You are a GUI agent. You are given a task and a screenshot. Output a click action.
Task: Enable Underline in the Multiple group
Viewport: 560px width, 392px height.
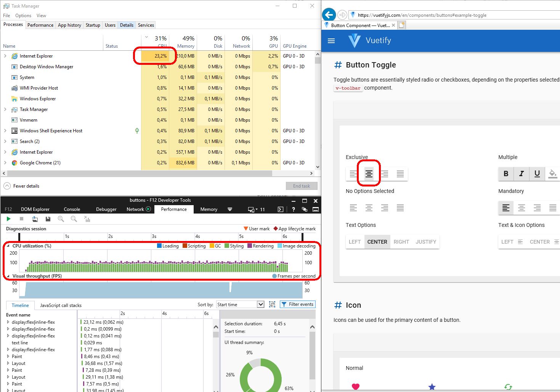(x=537, y=174)
